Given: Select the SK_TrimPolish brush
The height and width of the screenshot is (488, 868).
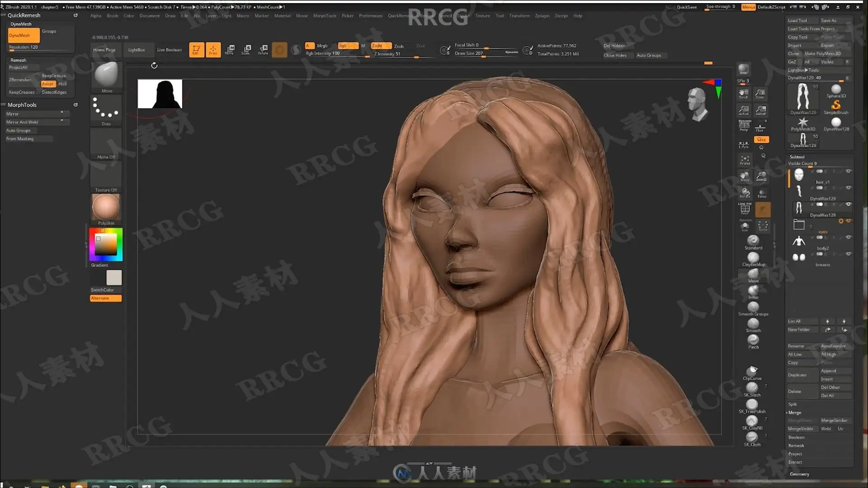Looking at the screenshot, I should 752,406.
